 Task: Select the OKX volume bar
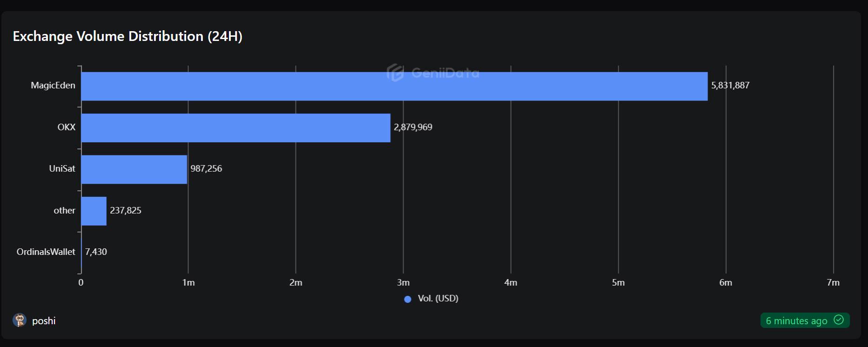(x=236, y=128)
